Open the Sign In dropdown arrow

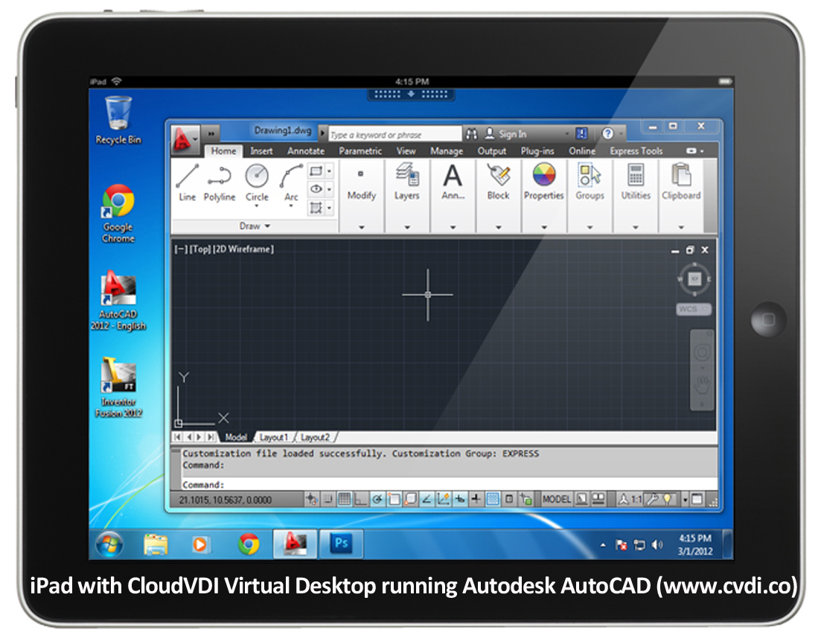tap(566, 134)
